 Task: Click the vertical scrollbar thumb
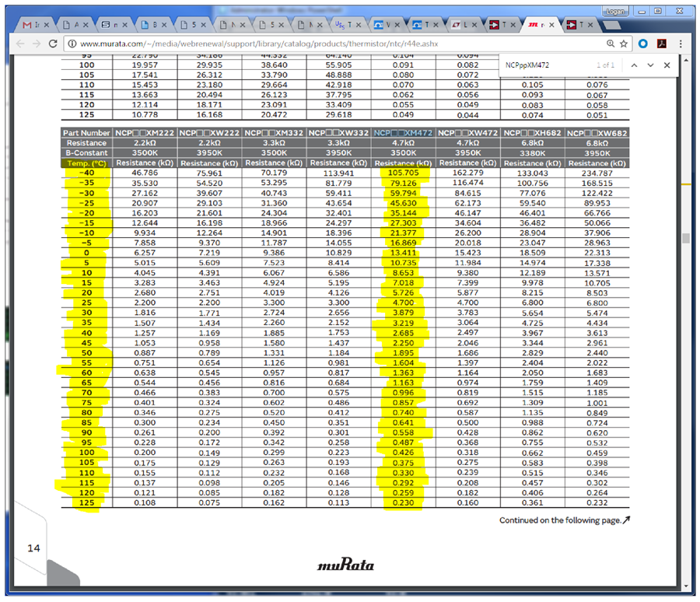click(686, 238)
